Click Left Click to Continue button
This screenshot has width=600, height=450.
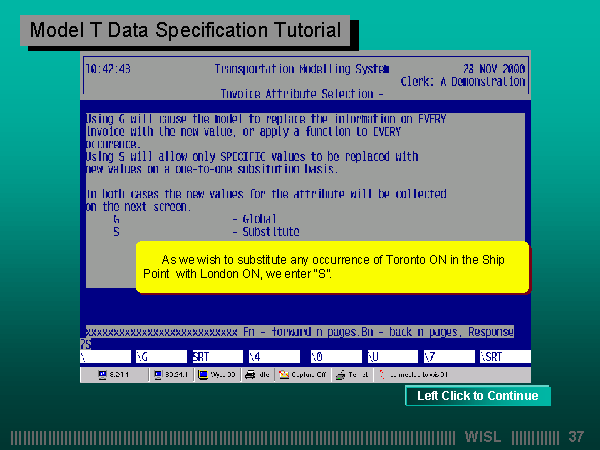(478, 396)
